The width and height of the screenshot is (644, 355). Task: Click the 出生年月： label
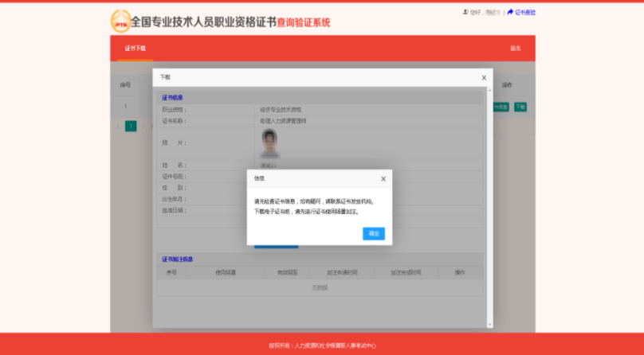coord(174,199)
